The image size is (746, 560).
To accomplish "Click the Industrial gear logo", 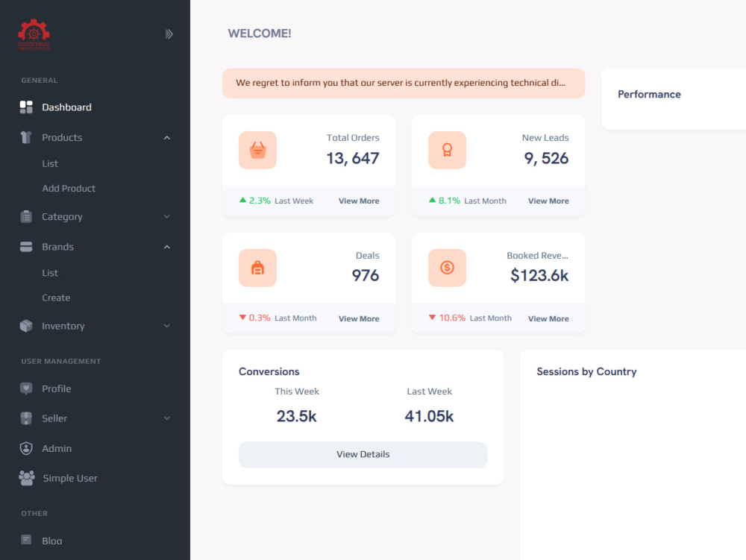I will (x=34, y=34).
